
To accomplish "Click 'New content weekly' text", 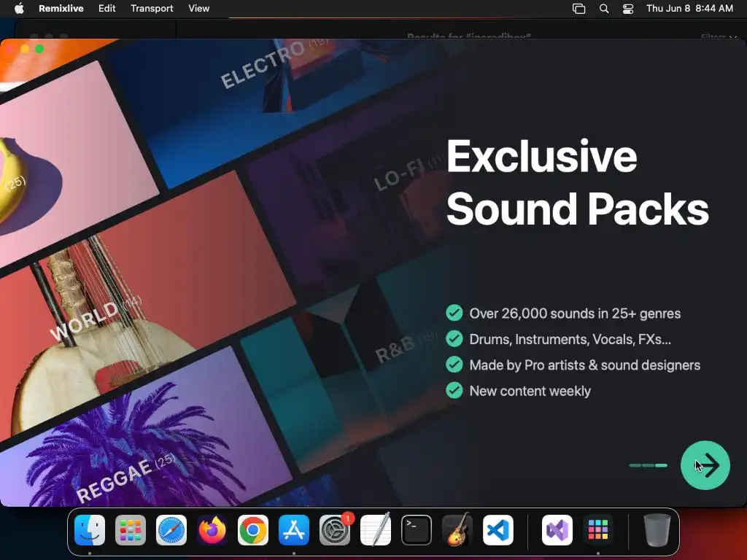I will [x=530, y=391].
